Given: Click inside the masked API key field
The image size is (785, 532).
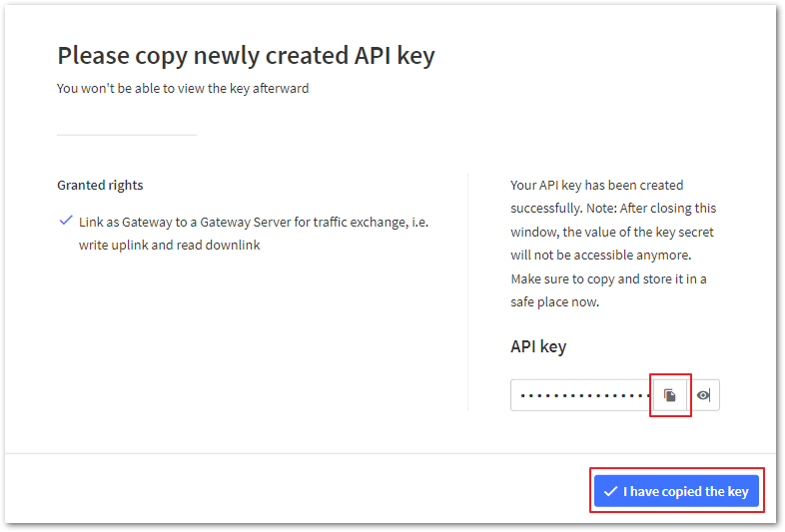Looking at the screenshot, I should tap(582, 395).
